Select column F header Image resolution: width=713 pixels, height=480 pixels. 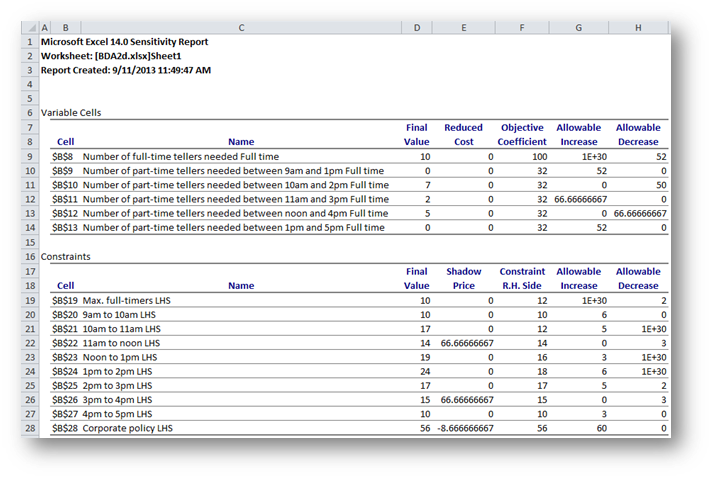pyautogui.click(x=522, y=28)
